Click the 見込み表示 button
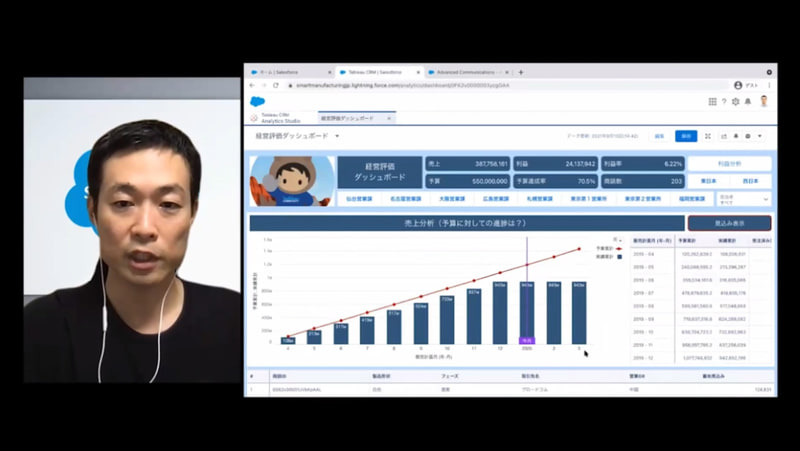Image resolution: width=800 pixels, height=451 pixels. coord(730,223)
